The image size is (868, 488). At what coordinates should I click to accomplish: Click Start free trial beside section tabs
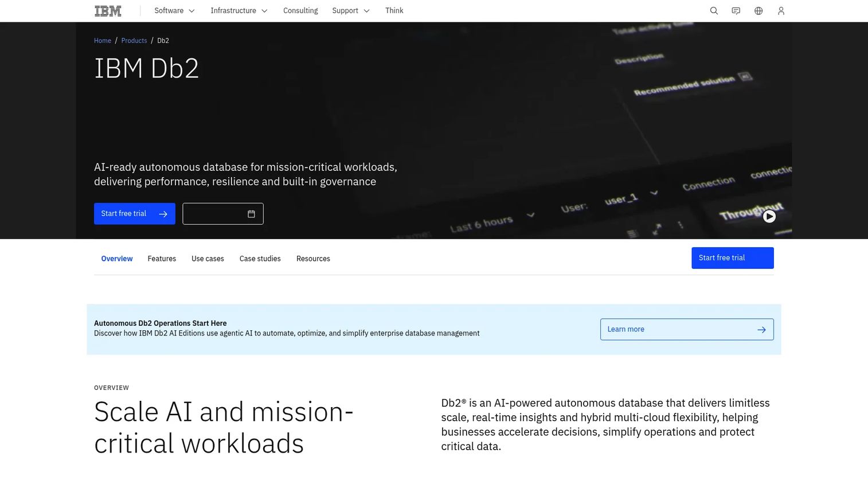point(733,258)
